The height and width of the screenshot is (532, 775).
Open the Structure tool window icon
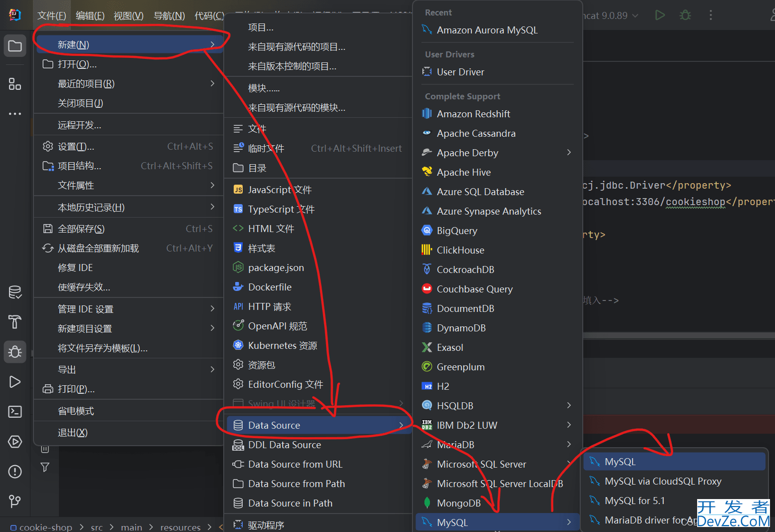click(x=15, y=84)
